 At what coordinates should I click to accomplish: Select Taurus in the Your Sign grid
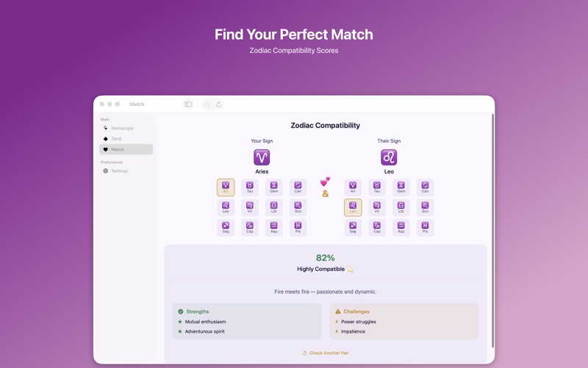pos(249,187)
